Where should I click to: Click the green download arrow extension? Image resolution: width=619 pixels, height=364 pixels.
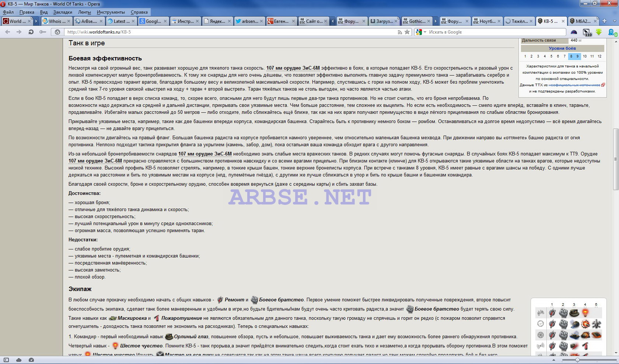pyautogui.click(x=599, y=32)
